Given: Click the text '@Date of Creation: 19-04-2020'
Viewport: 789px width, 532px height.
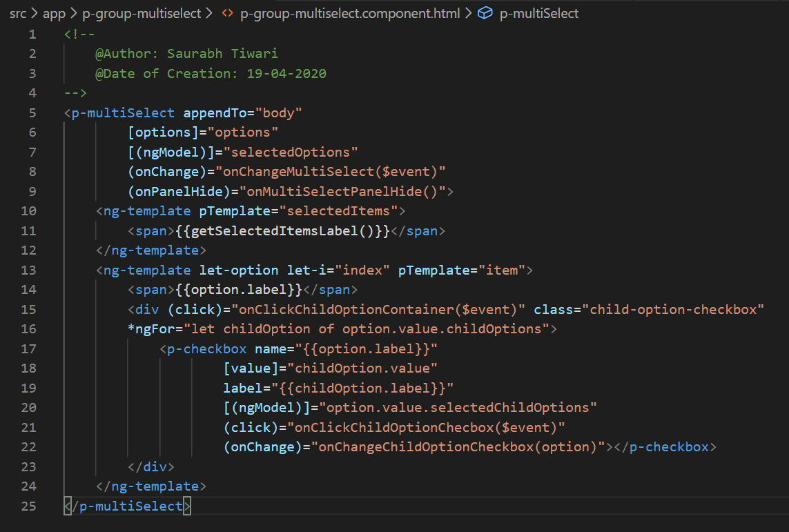Looking at the screenshot, I should pyautogui.click(x=211, y=73).
